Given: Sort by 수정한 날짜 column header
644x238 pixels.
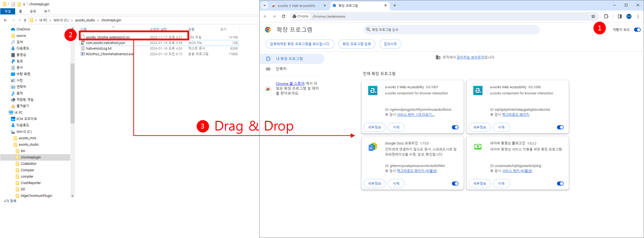Looking at the screenshot, I should click(x=158, y=29).
